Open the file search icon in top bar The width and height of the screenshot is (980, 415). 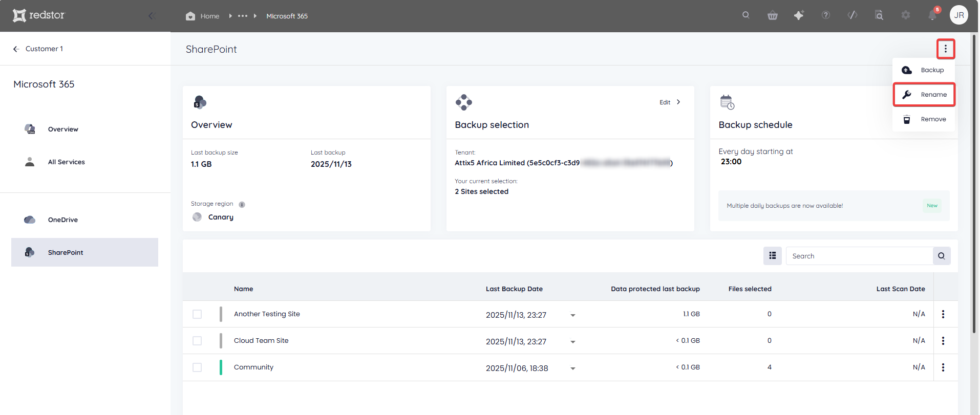click(879, 15)
